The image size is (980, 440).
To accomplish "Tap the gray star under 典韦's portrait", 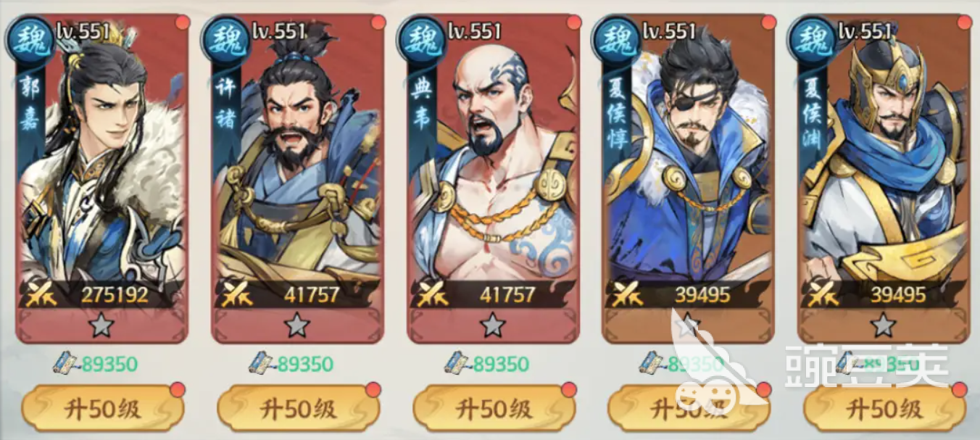I will pyautogui.click(x=492, y=325).
